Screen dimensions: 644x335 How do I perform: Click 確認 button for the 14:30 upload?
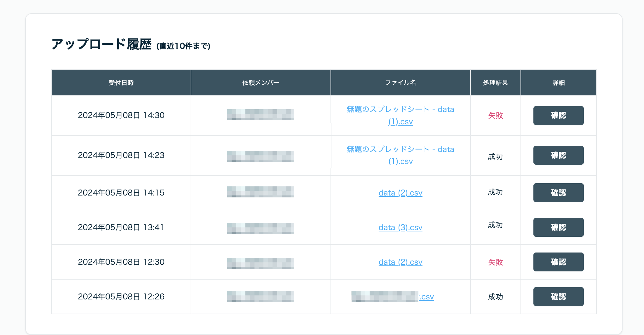558,116
